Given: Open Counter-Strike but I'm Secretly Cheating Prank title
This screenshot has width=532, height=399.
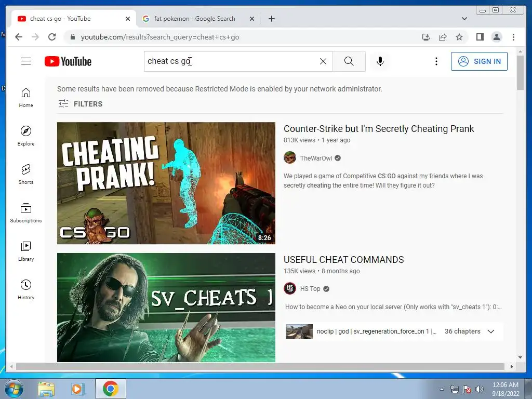Looking at the screenshot, I should coord(379,129).
